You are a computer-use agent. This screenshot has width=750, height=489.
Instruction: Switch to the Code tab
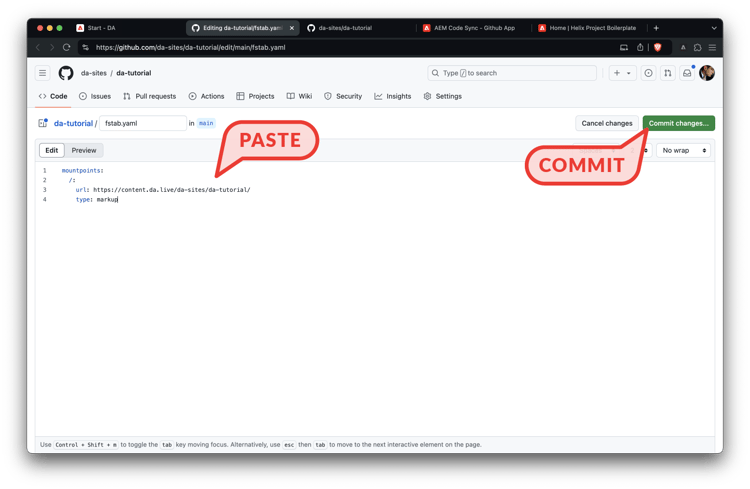(53, 96)
